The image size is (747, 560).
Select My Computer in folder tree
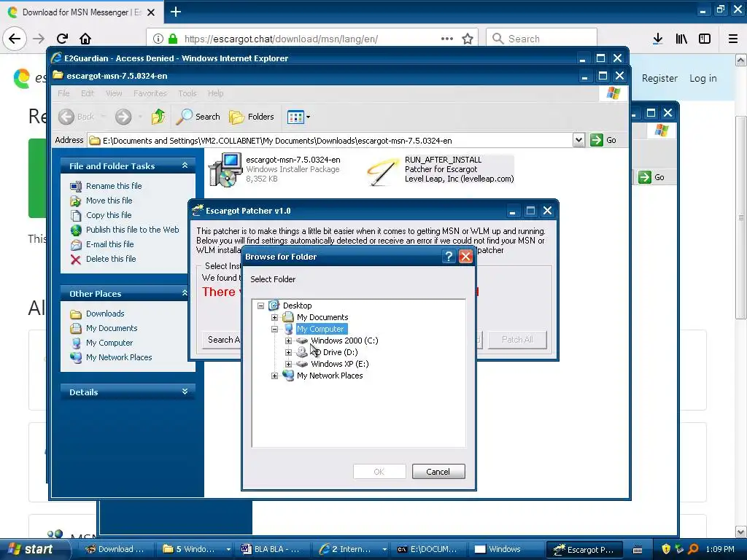coord(320,329)
